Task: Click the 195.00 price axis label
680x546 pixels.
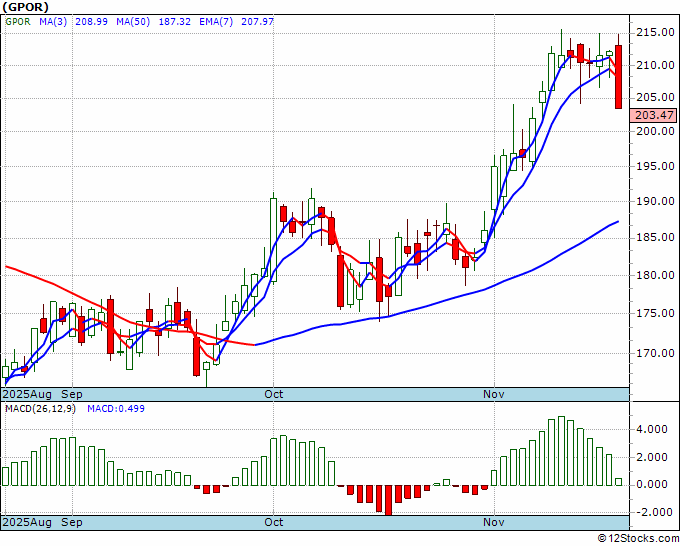Action: pos(655,167)
